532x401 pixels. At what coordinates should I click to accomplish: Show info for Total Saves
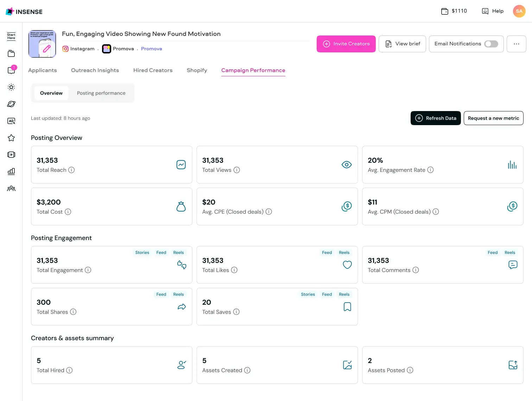coord(236,312)
